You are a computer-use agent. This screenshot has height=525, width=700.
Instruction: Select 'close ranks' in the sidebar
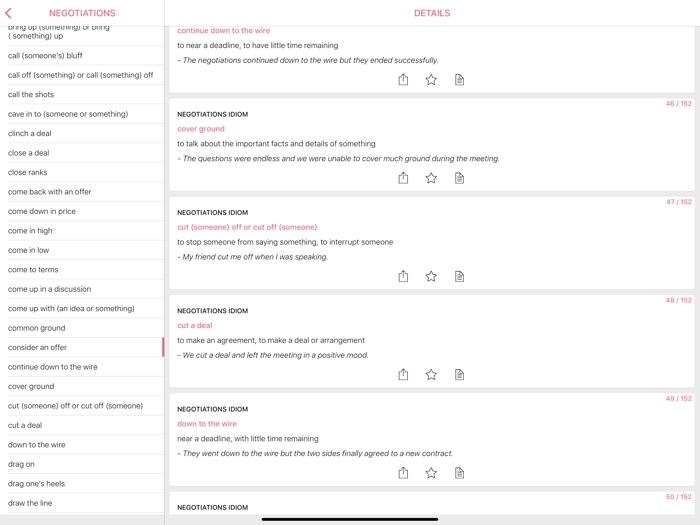82,172
